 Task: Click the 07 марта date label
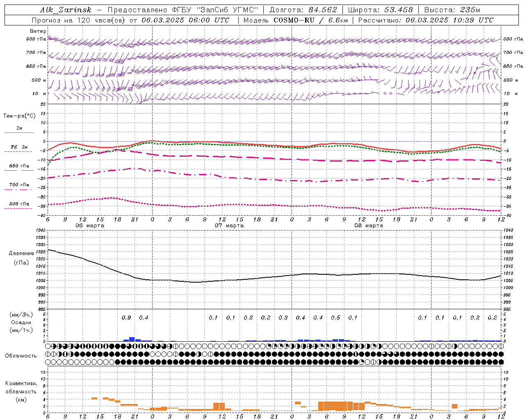tap(229, 226)
